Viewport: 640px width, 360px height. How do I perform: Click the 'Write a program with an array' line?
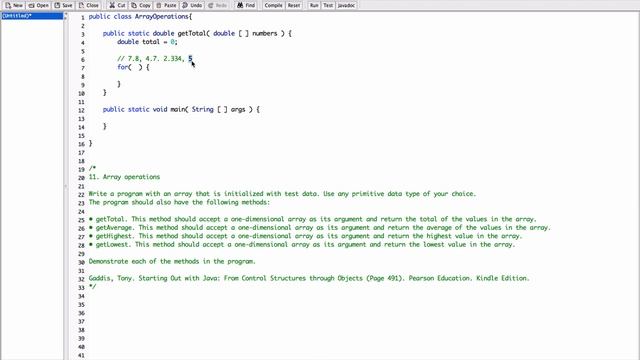[282, 194]
